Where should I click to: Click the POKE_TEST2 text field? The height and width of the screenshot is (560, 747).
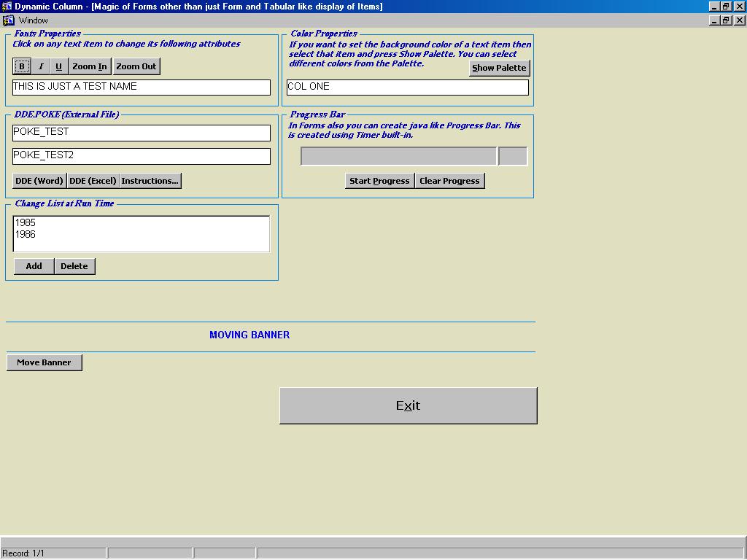coord(142,155)
